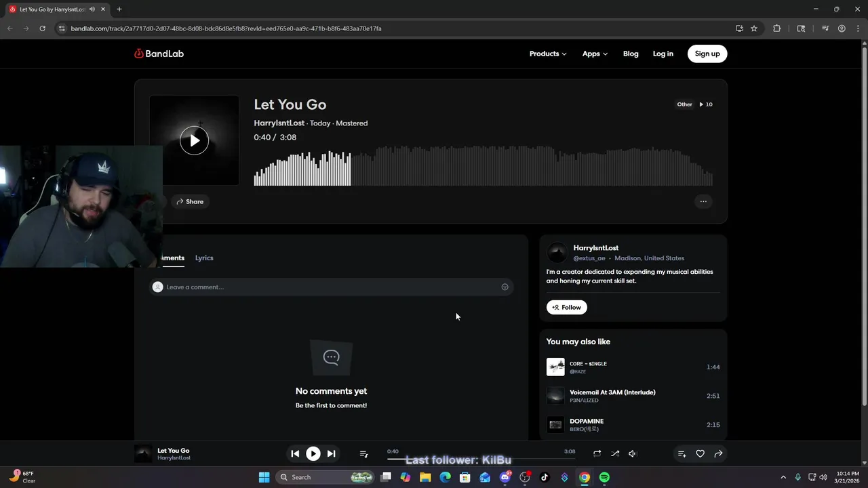Image resolution: width=868 pixels, height=488 pixels.
Task: Click the BandLab logo
Action: pyautogui.click(x=159, y=54)
